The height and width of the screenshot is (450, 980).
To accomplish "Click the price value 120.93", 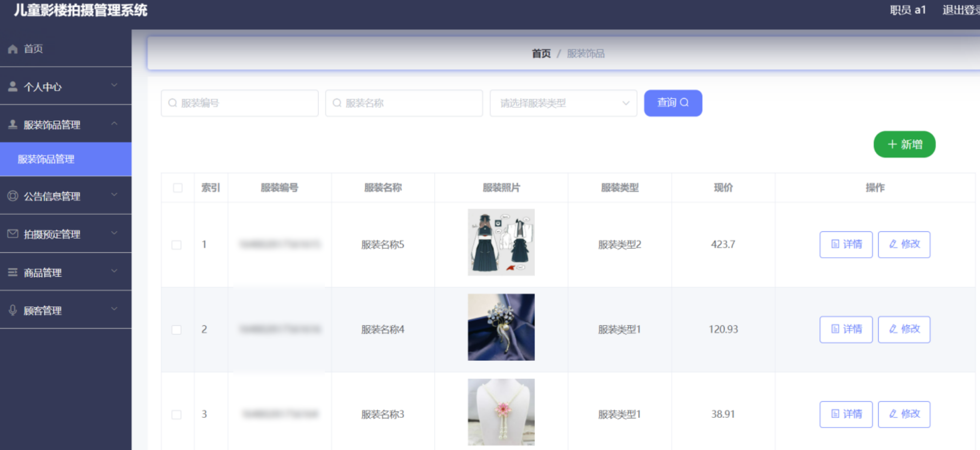I will click(723, 329).
